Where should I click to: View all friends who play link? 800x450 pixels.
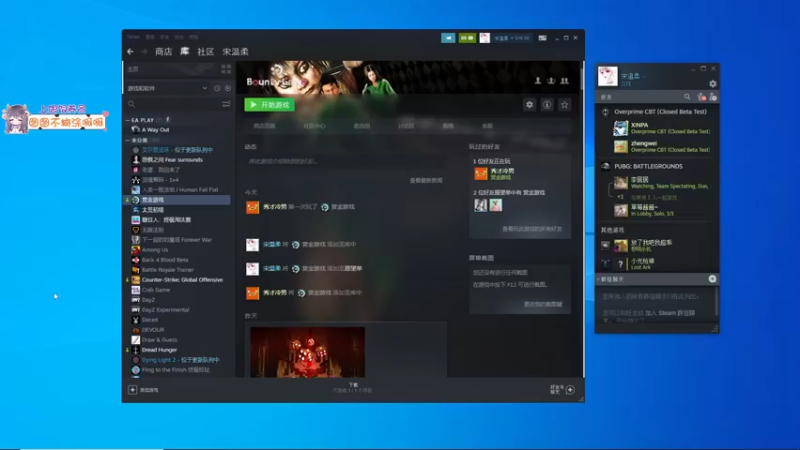point(532,229)
